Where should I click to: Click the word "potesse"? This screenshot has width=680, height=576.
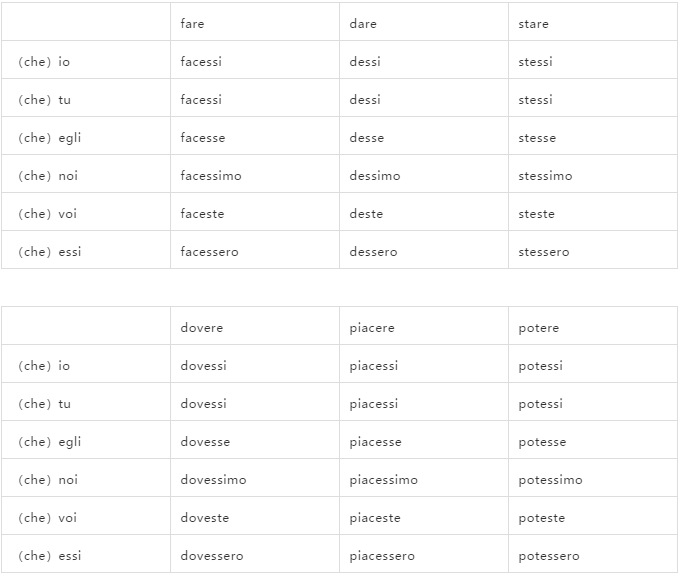coord(542,442)
